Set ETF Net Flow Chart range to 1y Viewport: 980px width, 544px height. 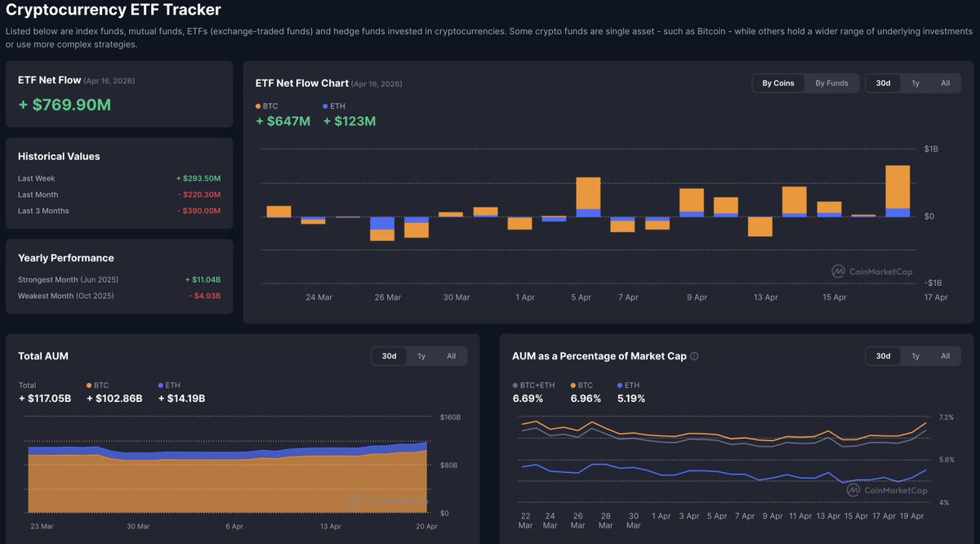click(915, 83)
